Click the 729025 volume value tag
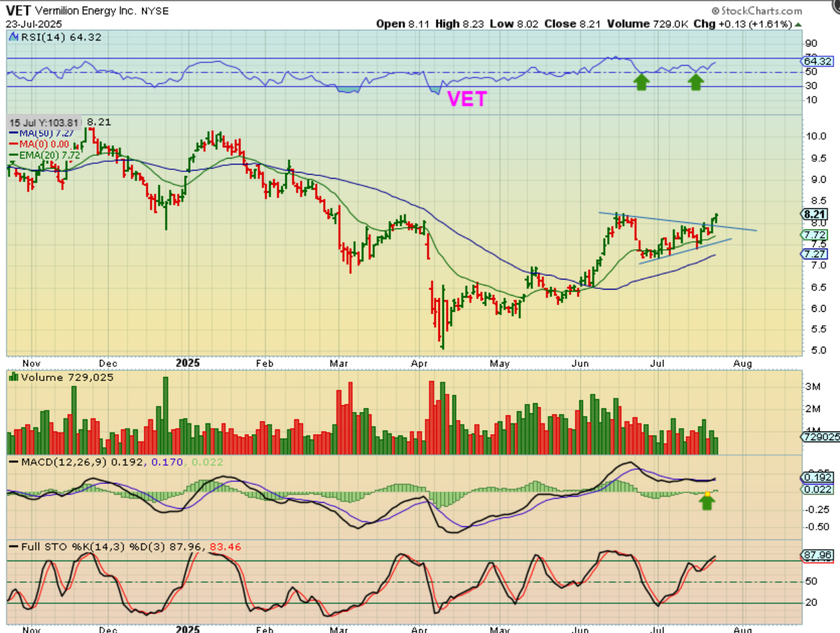 click(x=820, y=437)
